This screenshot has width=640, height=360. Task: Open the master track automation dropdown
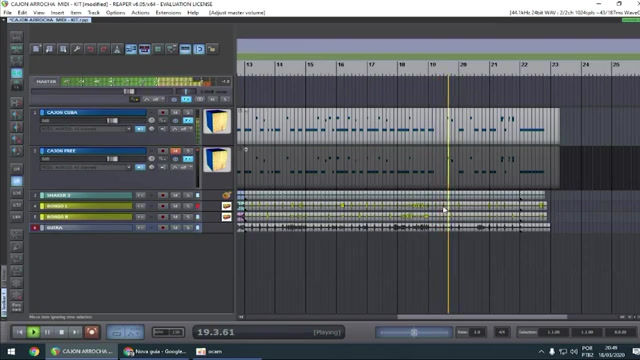coord(154,99)
